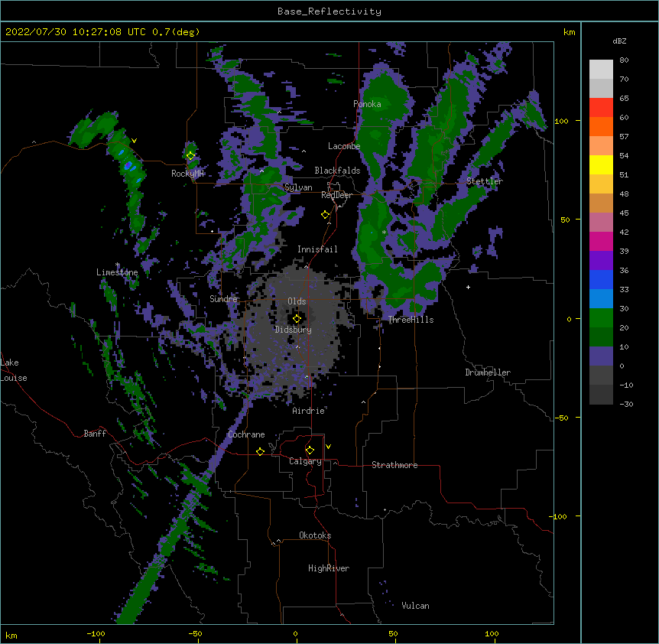659x644 pixels.
Task: Click the blue high-reflectivity cell northwest of RockyMH
Action: coord(128,164)
